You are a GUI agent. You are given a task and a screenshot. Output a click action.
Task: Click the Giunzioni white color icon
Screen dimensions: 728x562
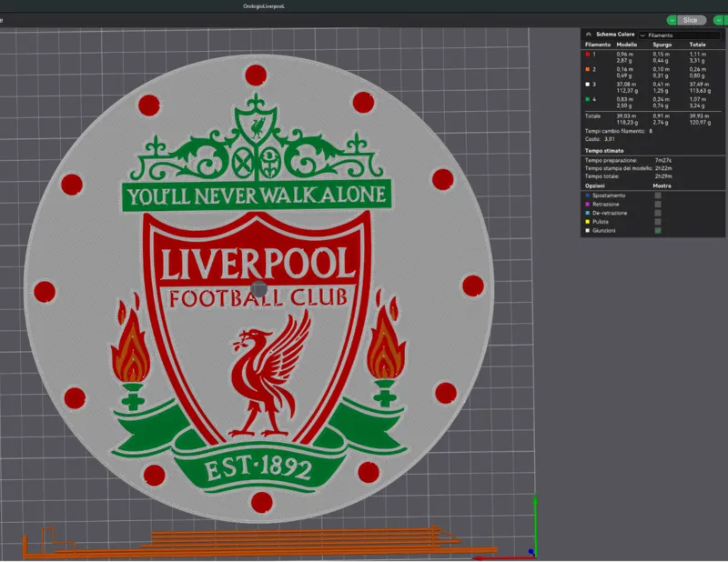[x=588, y=230]
